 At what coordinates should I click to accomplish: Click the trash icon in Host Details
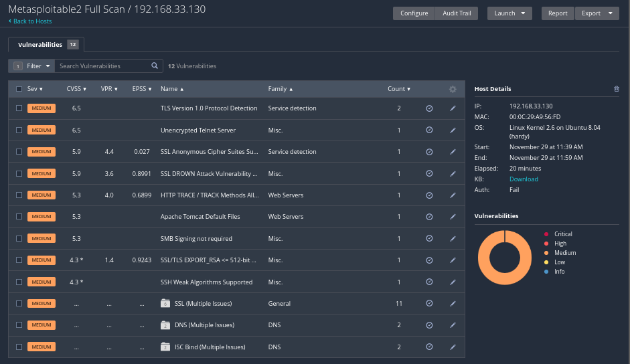pyautogui.click(x=617, y=89)
